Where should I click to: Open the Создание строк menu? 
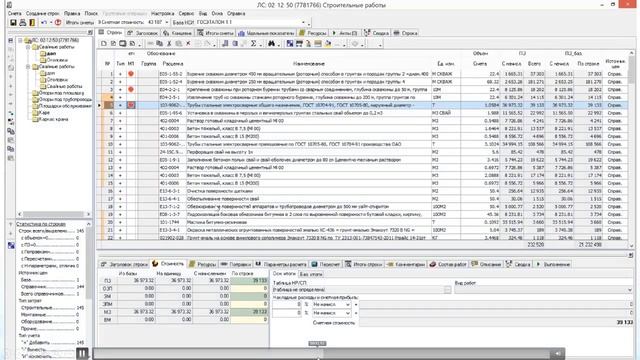click(x=42, y=13)
